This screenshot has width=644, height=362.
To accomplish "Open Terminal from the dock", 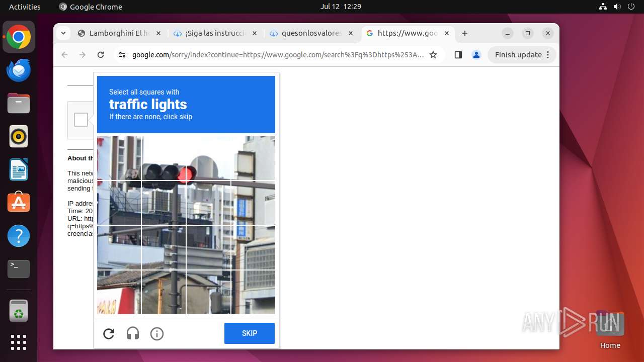I will [19, 269].
